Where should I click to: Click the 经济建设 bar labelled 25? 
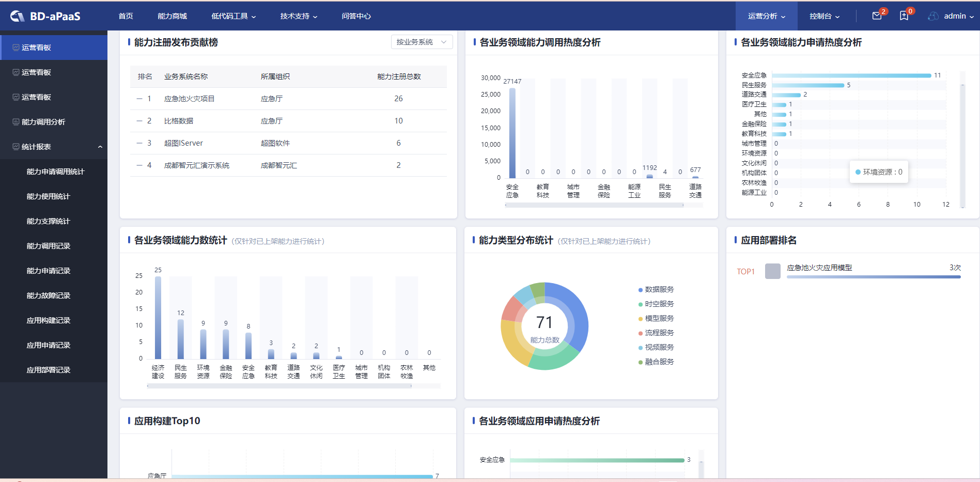[158, 318]
